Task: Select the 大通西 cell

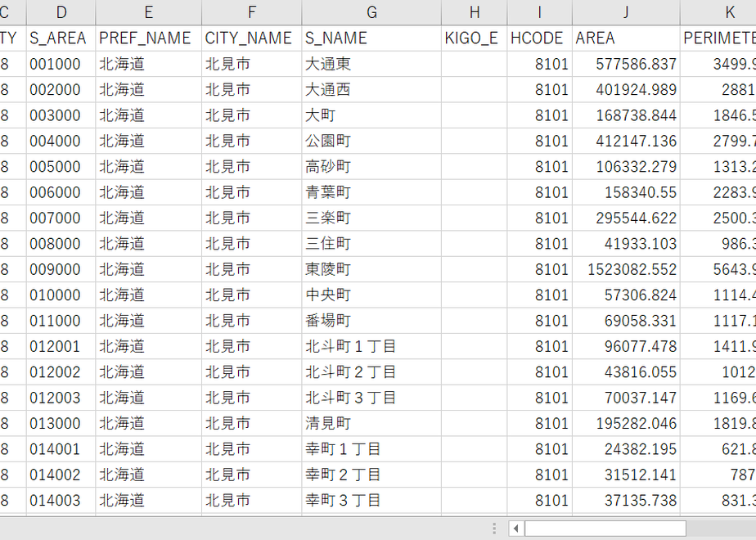Action: click(x=371, y=90)
